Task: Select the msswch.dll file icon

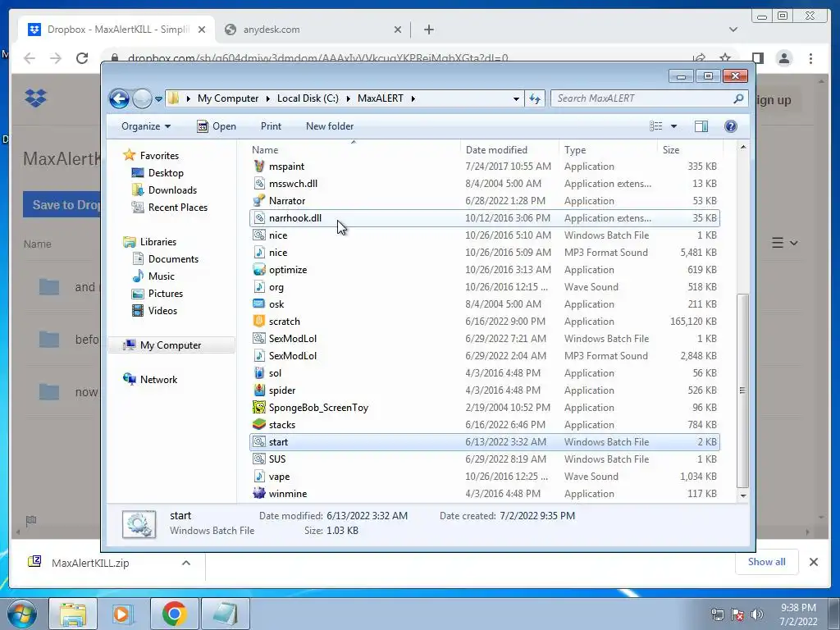Action: pos(259,183)
